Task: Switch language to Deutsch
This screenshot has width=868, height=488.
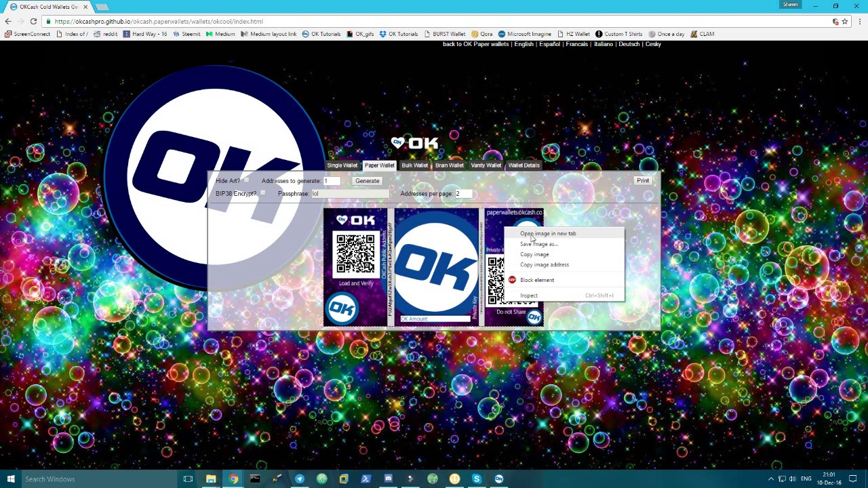Action: (x=629, y=44)
